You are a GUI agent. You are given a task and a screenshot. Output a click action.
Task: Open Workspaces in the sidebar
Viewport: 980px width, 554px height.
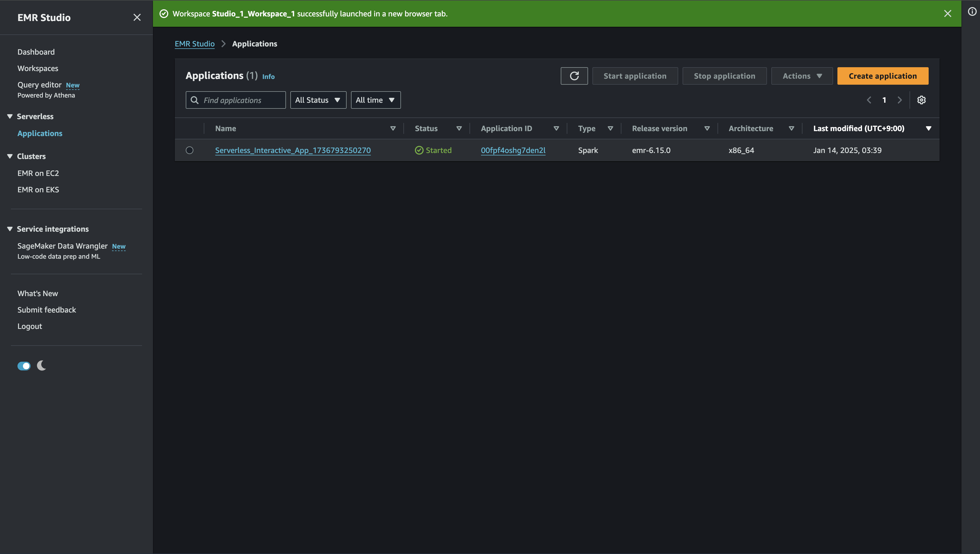38,69
